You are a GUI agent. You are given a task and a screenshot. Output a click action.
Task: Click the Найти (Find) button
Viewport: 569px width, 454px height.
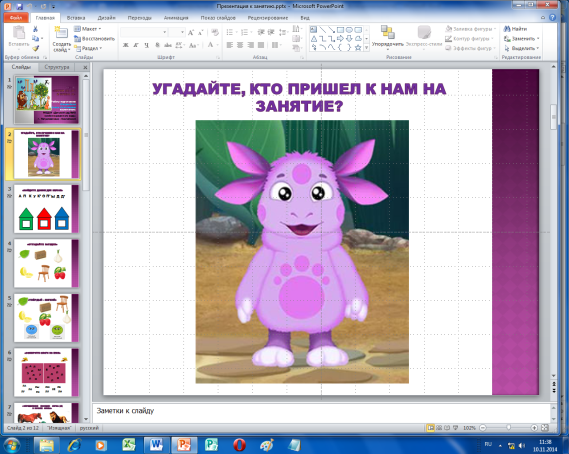point(515,29)
